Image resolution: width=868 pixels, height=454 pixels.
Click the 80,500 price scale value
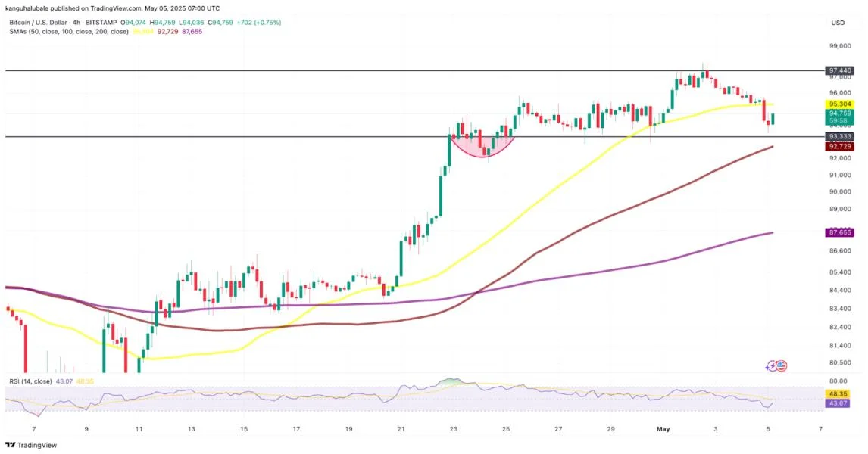pos(840,362)
